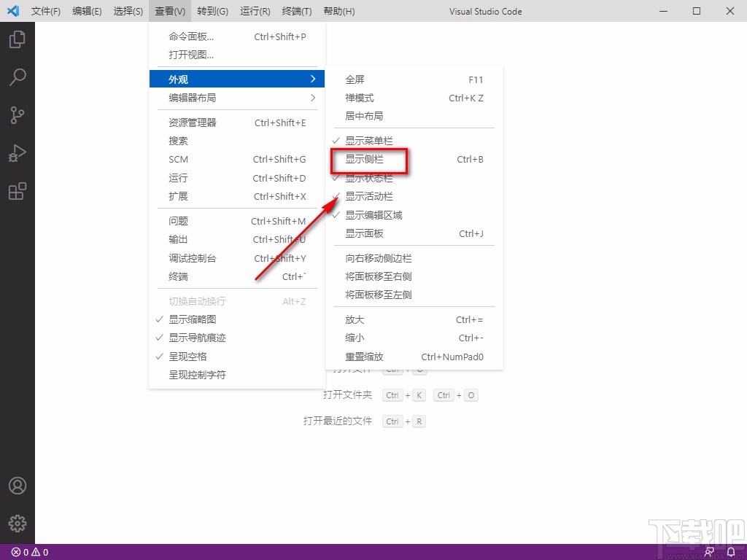Select 扩展 menu entry
The height and width of the screenshot is (560, 747).
pos(237,196)
